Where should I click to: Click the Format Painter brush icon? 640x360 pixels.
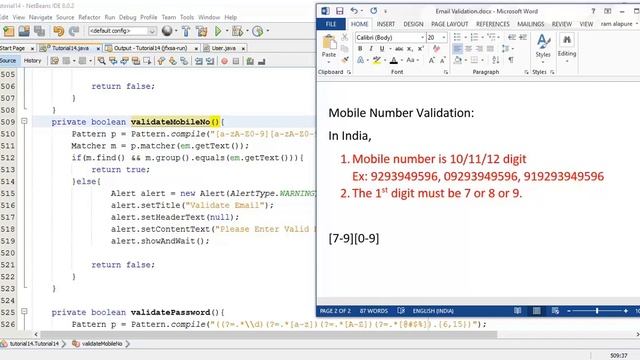345,60
